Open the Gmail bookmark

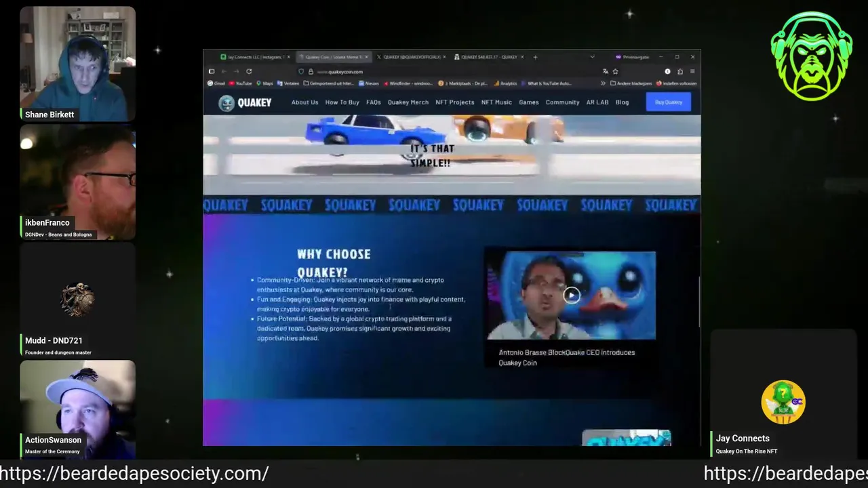click(216, 83)
